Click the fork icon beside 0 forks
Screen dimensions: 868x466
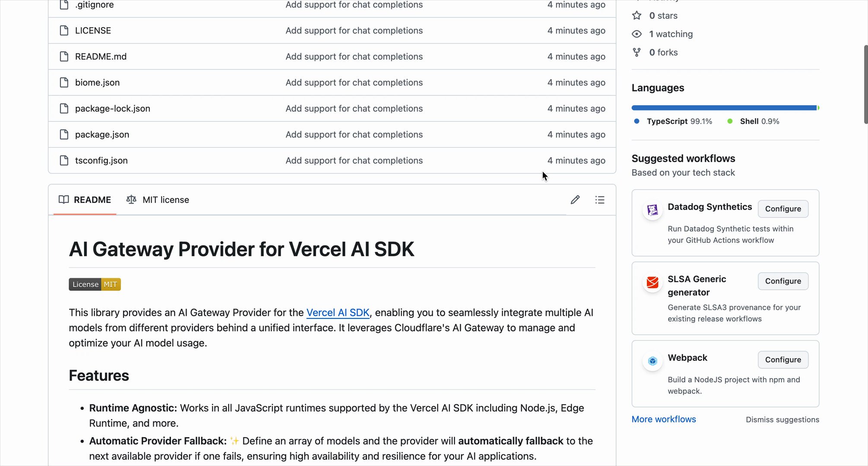tap(637, 53)
